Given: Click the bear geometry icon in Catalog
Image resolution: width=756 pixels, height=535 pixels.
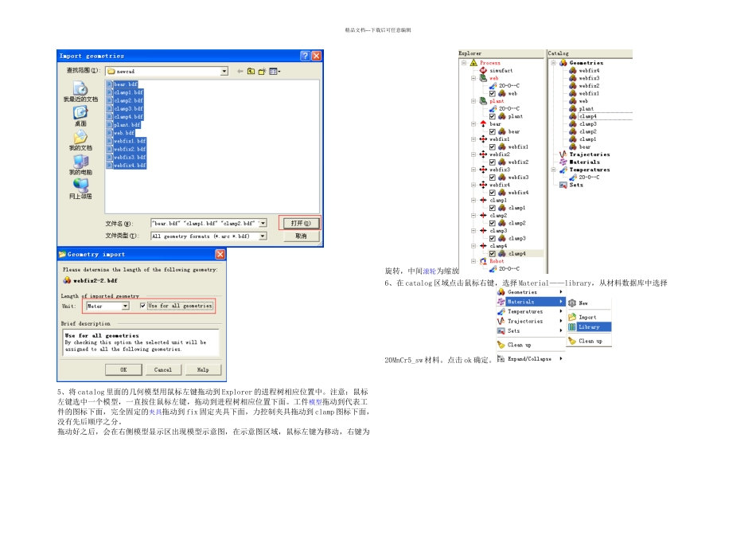Looking at the screenshot, I should point(573,146).
